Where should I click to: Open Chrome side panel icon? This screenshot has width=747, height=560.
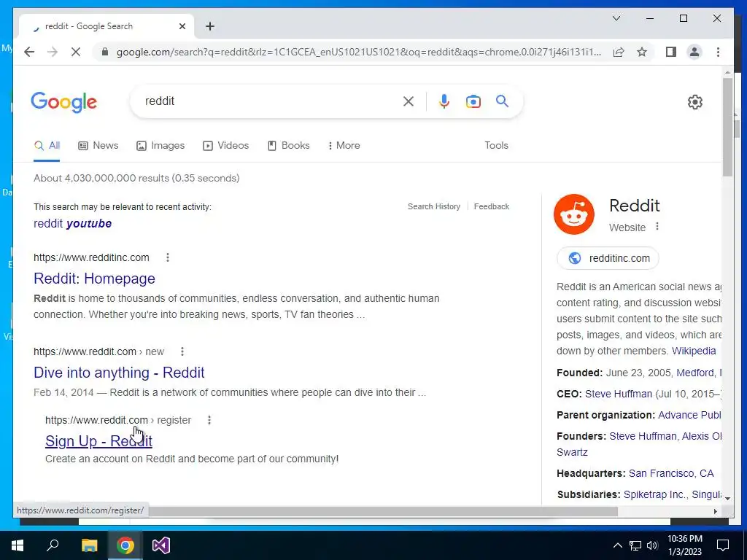(x=671, y=52)
